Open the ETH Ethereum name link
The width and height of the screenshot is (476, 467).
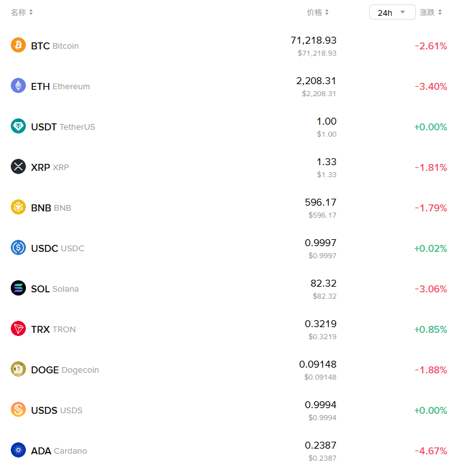click(x=60, y=86)
